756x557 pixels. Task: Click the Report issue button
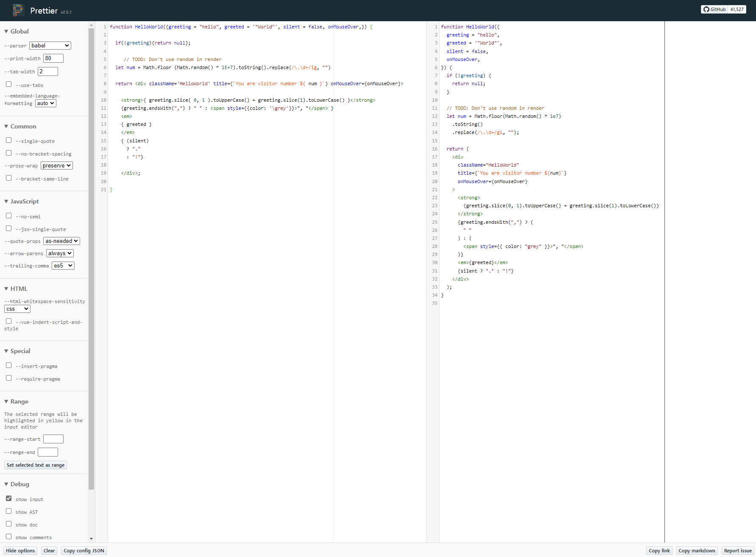tap(738, 551)
